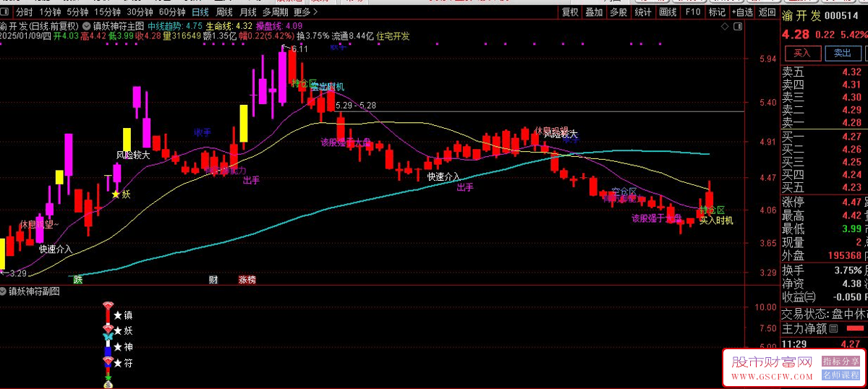The width and height of the screenshot is (868, 389).
Task: Click the 统计 statistics button
Action: [642, 12]
